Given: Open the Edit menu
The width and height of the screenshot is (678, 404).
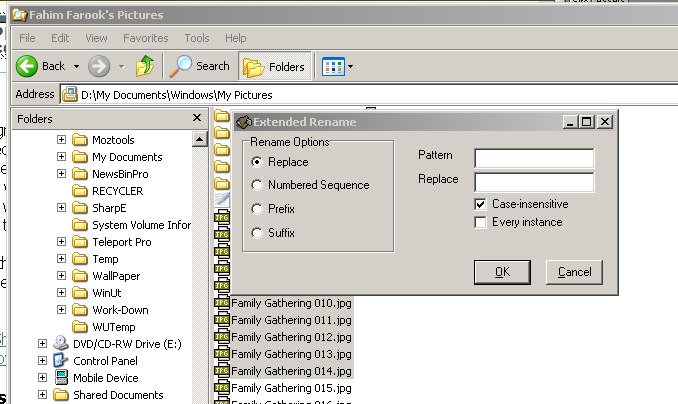Looking at the screenshot, I should [x=60, y=38].
